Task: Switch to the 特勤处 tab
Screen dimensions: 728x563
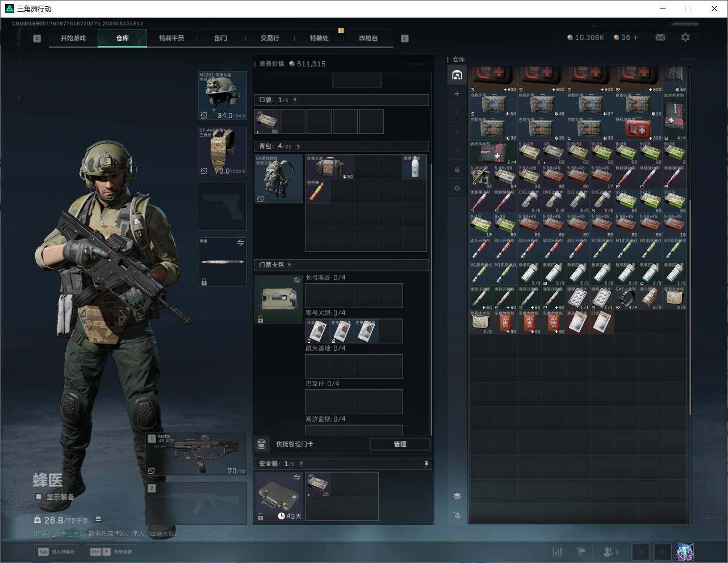Action: click(x=319, y=38)
